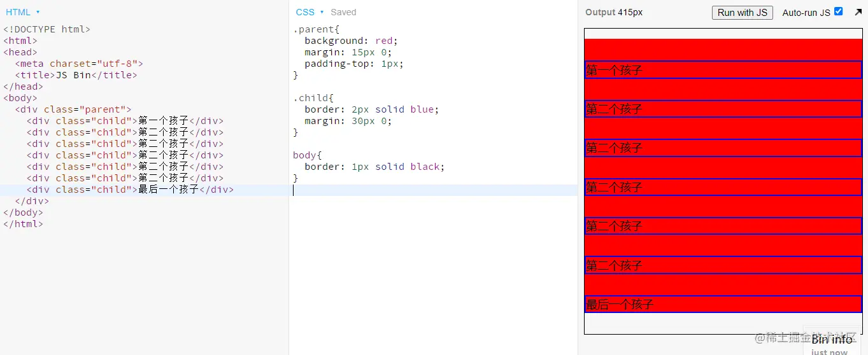Click the HTML line containing 最后一个孩子
The image size is (868, 355).
click(x=130, y=190)
